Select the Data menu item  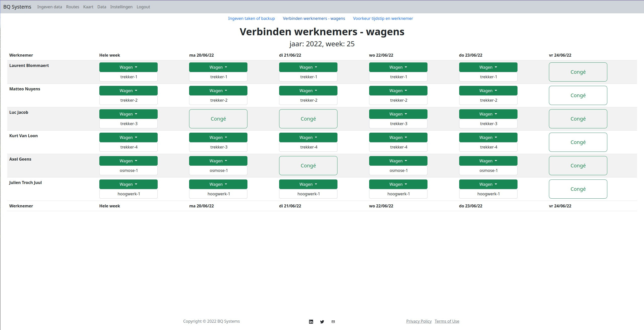[x=102, y=7]
